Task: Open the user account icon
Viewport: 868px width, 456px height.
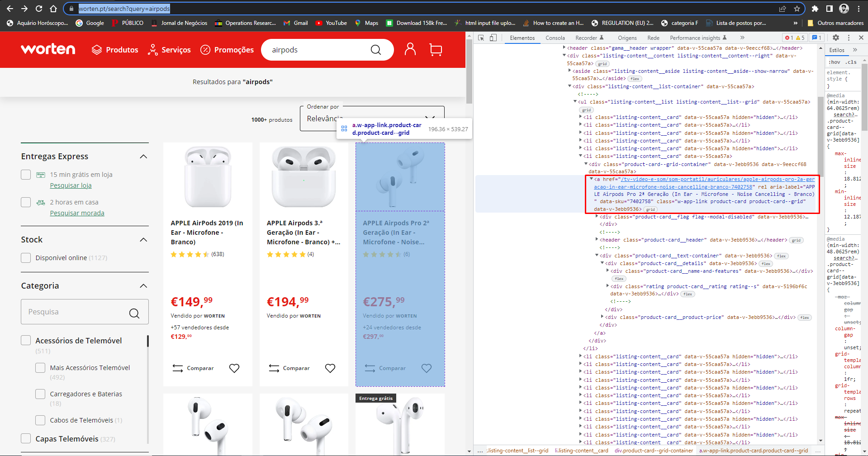Action: pyautogui.click(x=410, y=49)
